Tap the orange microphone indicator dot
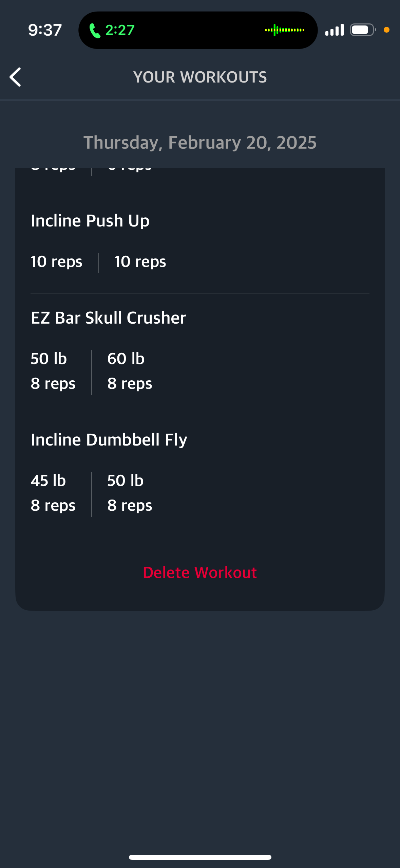This screenshot has width=400, height=868. click(x=386, y=30)
